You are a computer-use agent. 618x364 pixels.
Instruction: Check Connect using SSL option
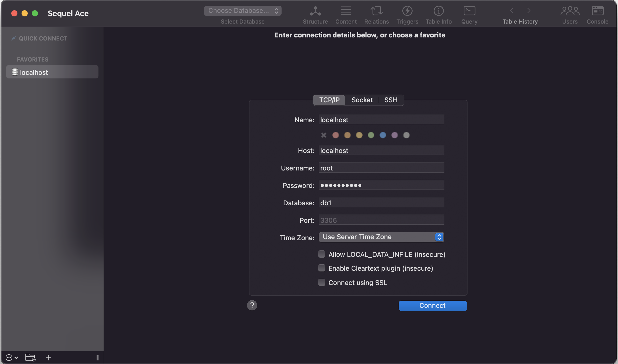(322, 282)
